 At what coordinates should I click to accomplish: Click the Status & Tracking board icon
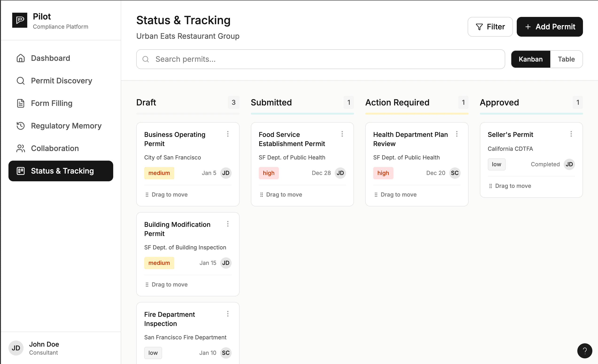20,171
